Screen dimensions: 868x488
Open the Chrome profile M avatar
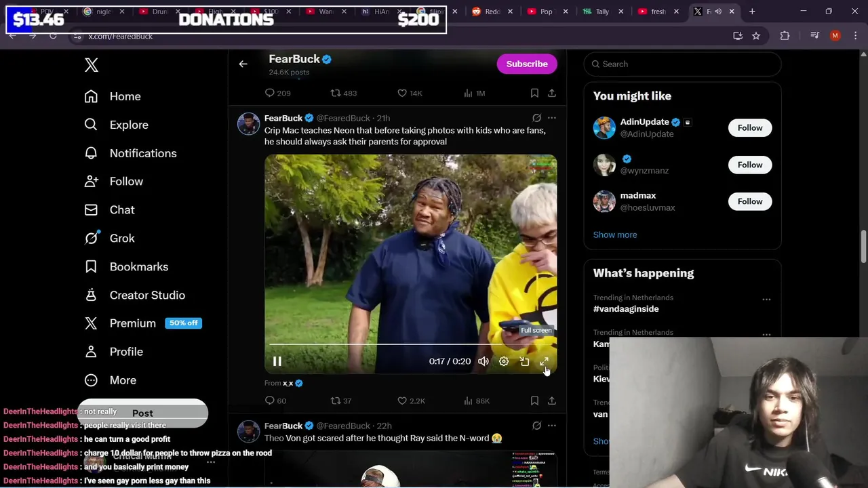(835, 36)
